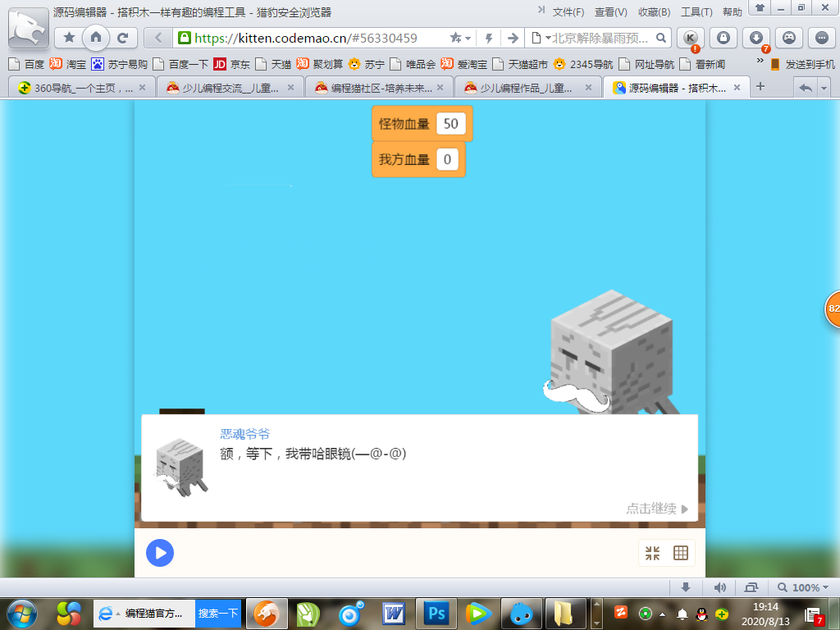Click the ghast avatar in dialog box

181,467
